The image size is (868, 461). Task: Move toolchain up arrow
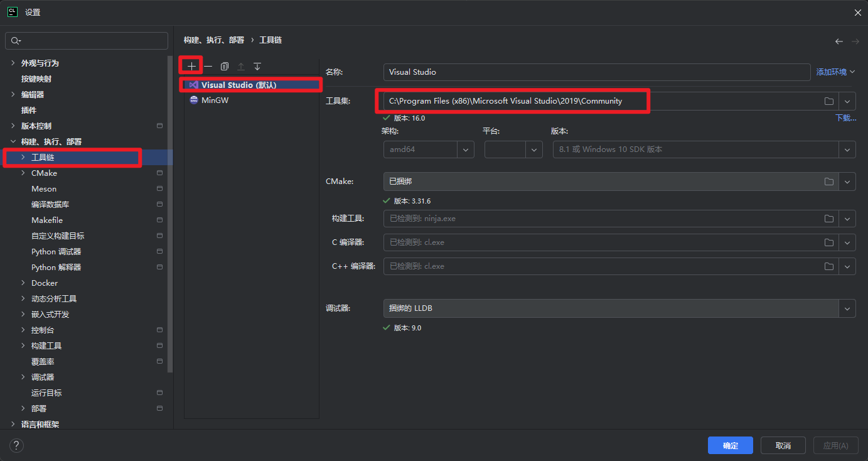(241, 66)
